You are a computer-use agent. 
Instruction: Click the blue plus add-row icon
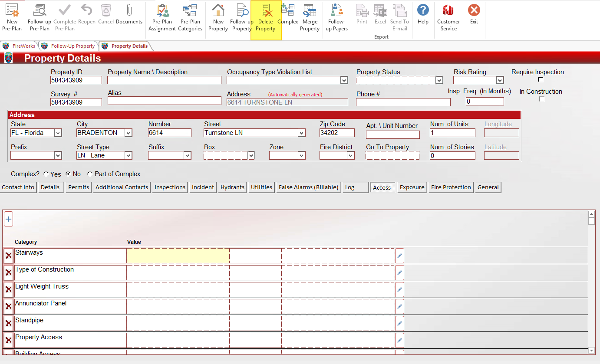8,219
